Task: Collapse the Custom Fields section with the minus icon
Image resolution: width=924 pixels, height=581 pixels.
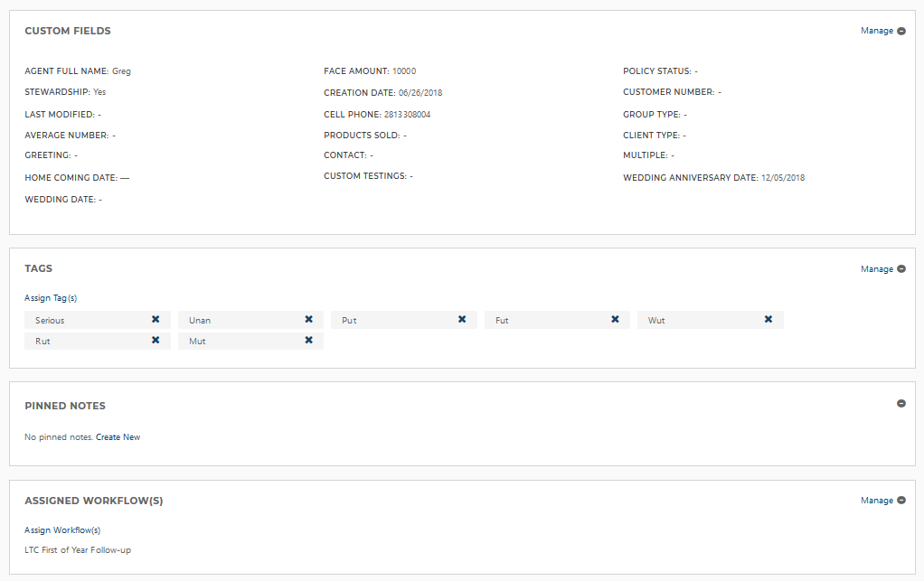Action: click(x=901, y=31)
